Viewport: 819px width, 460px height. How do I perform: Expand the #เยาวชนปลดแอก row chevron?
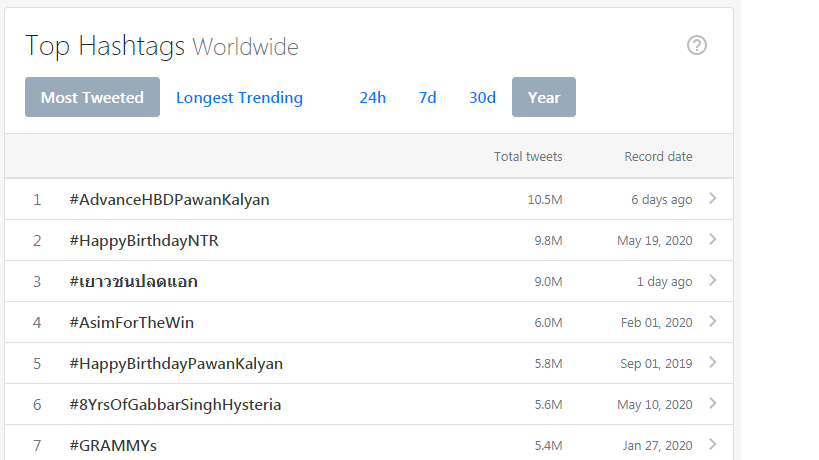click(x=712, y=280)
